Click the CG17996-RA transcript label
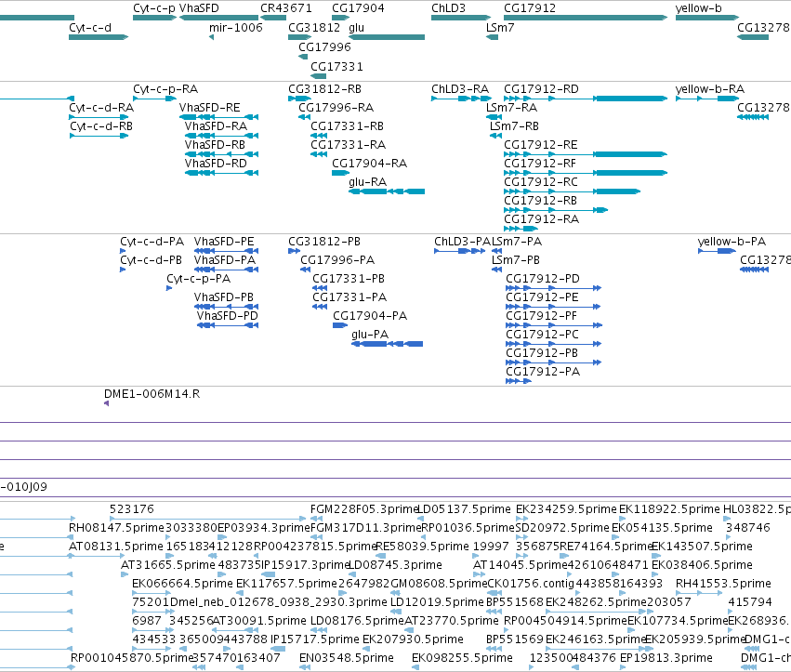791x672 pixels. [336, 108]
